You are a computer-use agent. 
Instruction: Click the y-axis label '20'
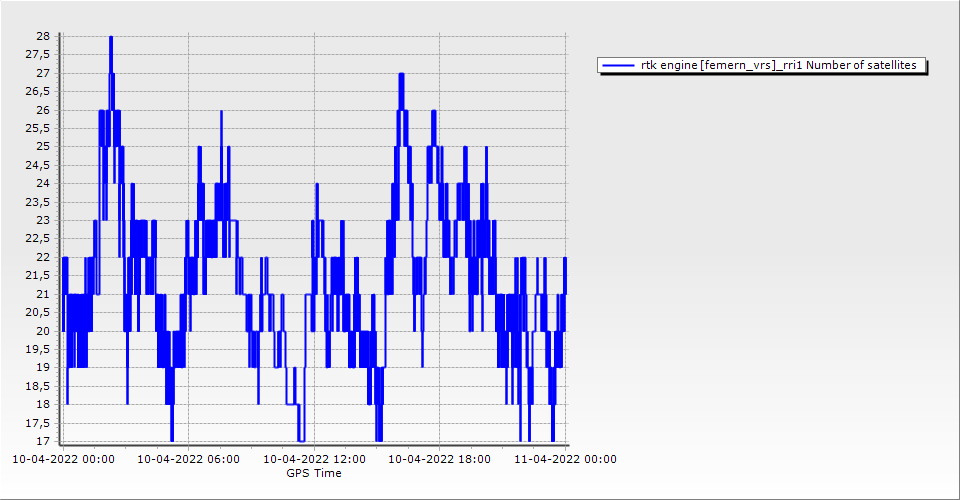click(x=43, y=330)
